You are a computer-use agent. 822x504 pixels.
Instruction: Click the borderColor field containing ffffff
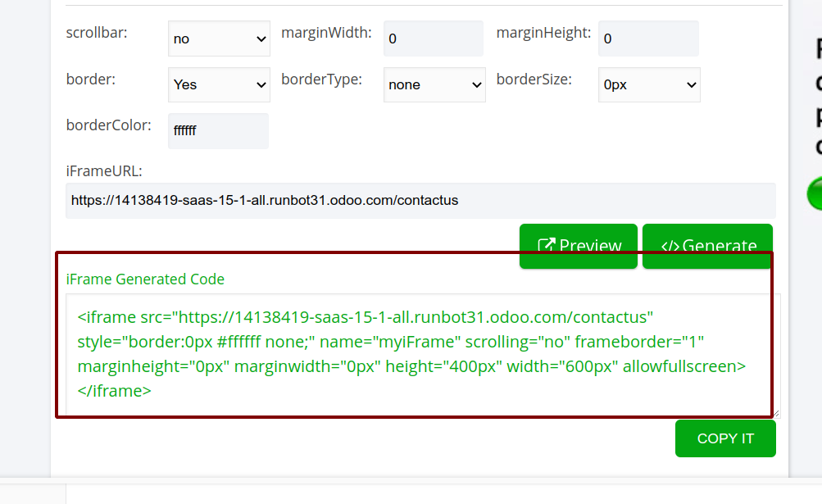[218, 130]
